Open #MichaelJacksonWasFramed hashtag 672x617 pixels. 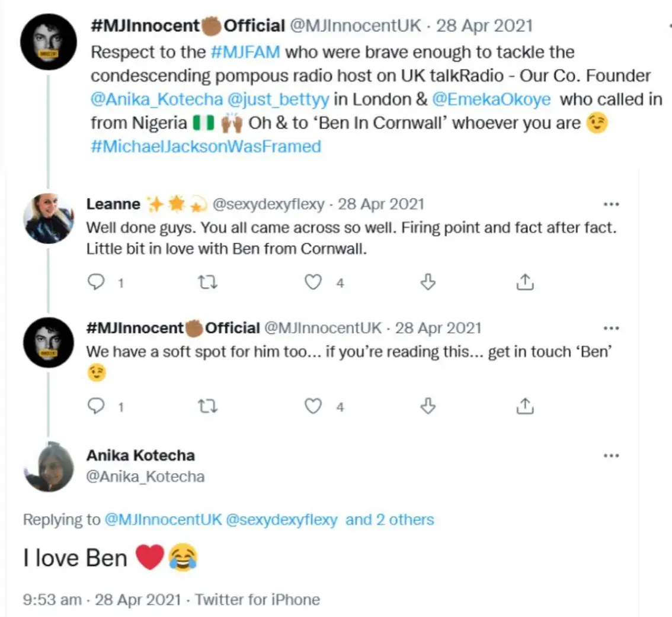[x=206, y=147]
